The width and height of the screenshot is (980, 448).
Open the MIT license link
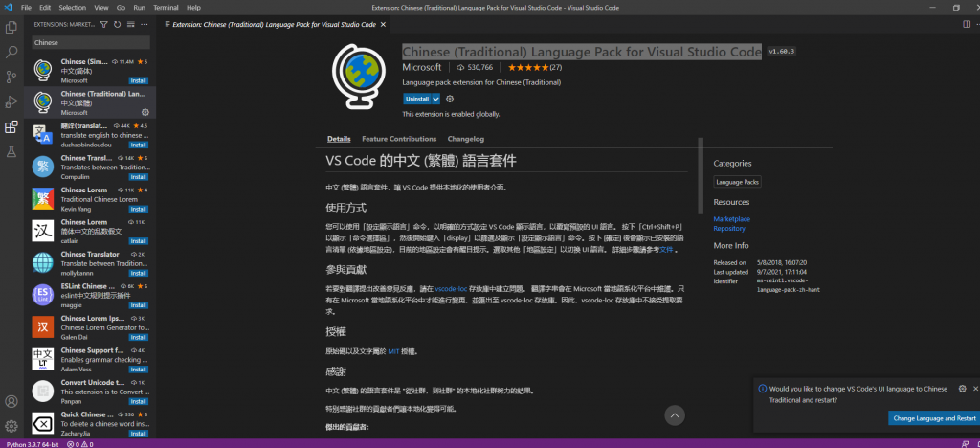[x=393, y=351]
